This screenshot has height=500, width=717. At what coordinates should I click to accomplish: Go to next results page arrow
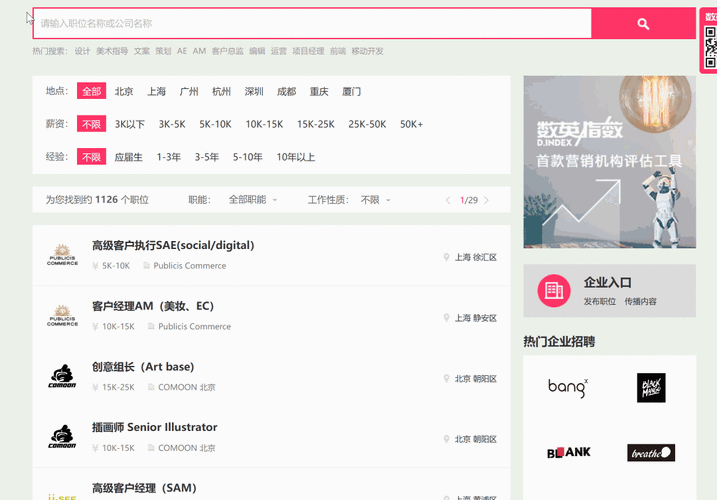[486, 200]
